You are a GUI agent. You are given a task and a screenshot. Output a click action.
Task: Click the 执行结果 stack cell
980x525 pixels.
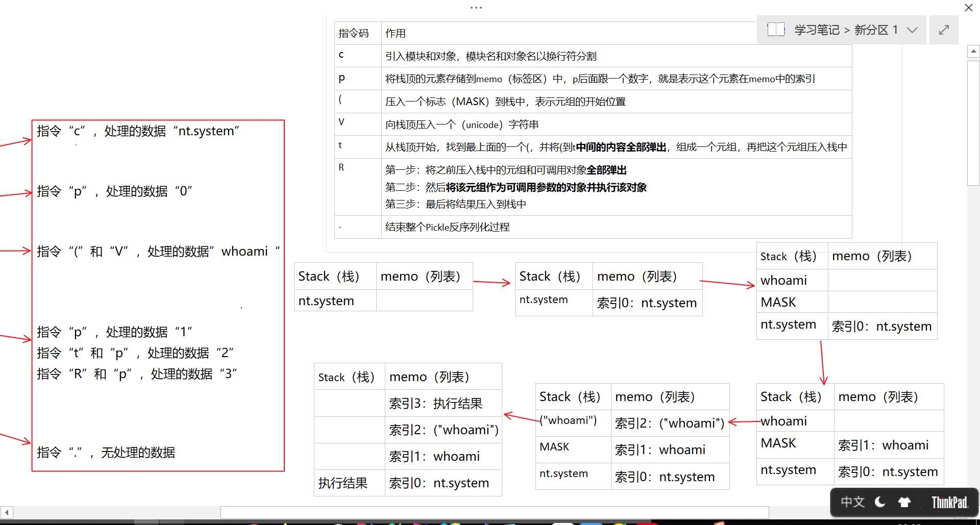point(343,483)
